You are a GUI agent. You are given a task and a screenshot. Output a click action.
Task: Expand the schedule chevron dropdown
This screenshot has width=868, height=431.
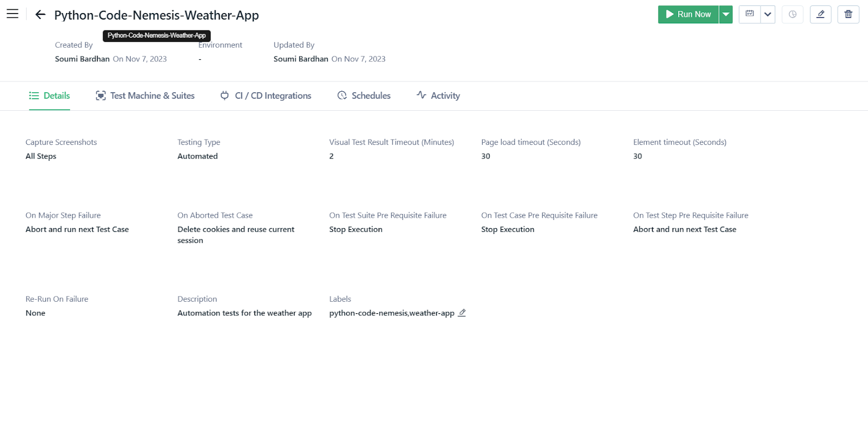coord(768,15)
